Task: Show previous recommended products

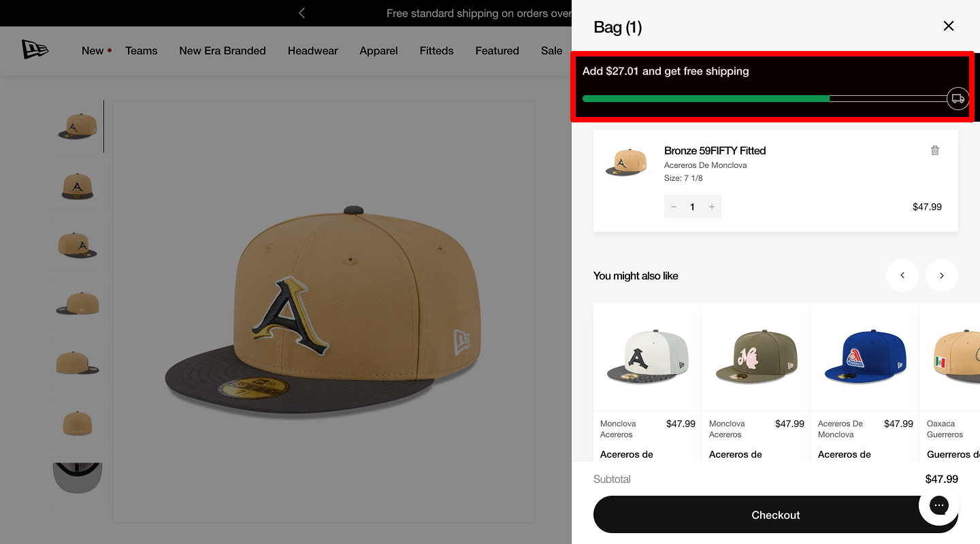Action: click(x=902, y=275)
